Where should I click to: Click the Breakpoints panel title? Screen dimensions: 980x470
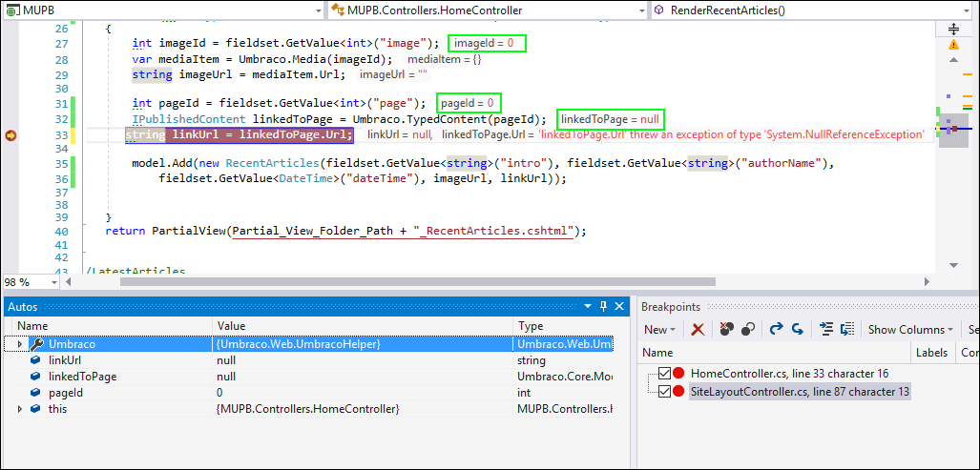tap(671, 306)
